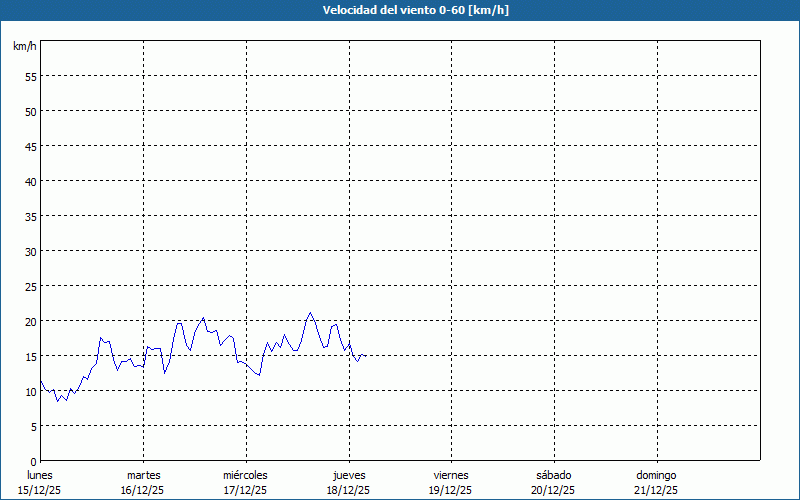Click the 10 value on the y-axis
The height and width of the screenshot is (500, 800).
[30, 391]
